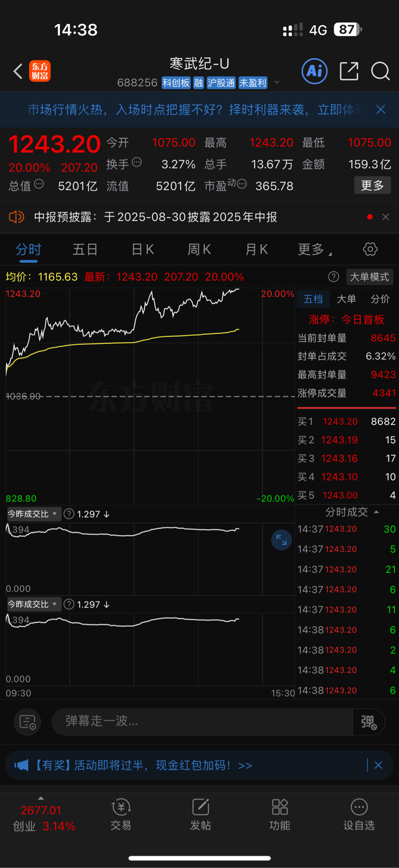Tap the 沪股通 tag

221,83
